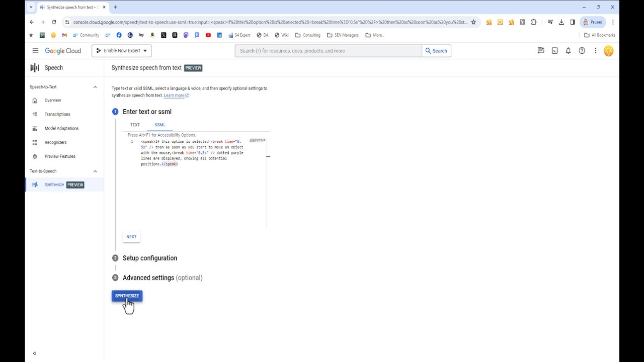Open the notifications bell
644x362 pixels.
pyautogui.click(x=568, y=51)
